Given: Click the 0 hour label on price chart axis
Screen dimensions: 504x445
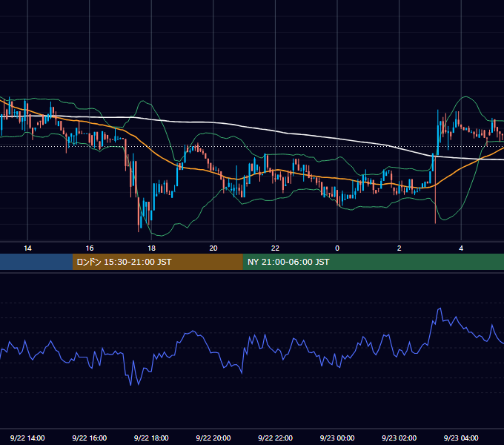Looking at the screenshot, I should [x=337, y=248].
